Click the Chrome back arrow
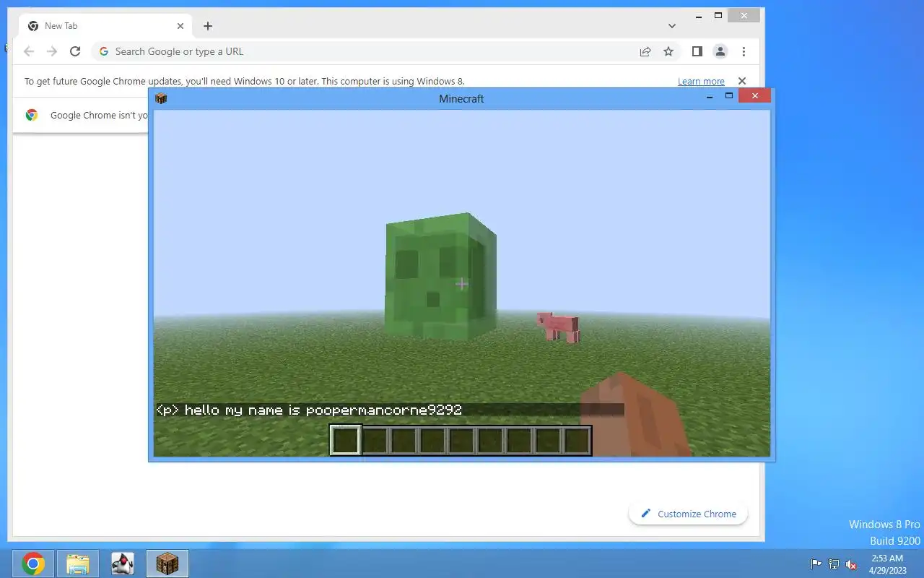Image resolution: width=924 pixels, height=578 pixels. pos(29,51)
